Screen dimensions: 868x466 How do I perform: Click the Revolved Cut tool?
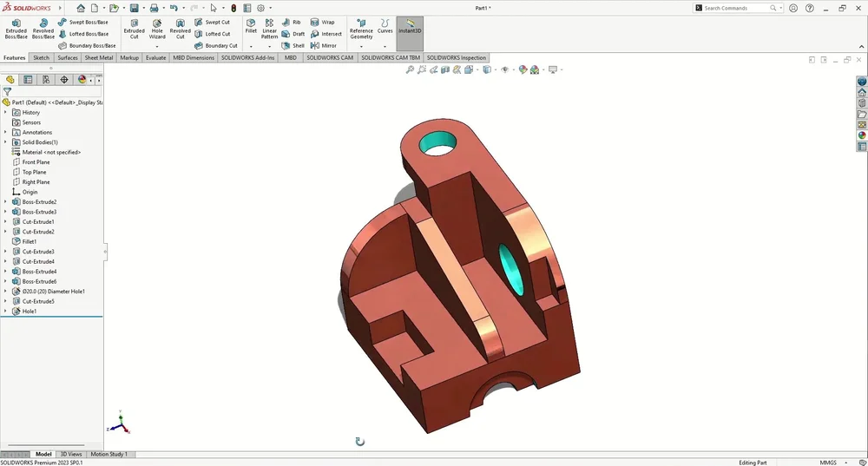(x=180, y=28)
